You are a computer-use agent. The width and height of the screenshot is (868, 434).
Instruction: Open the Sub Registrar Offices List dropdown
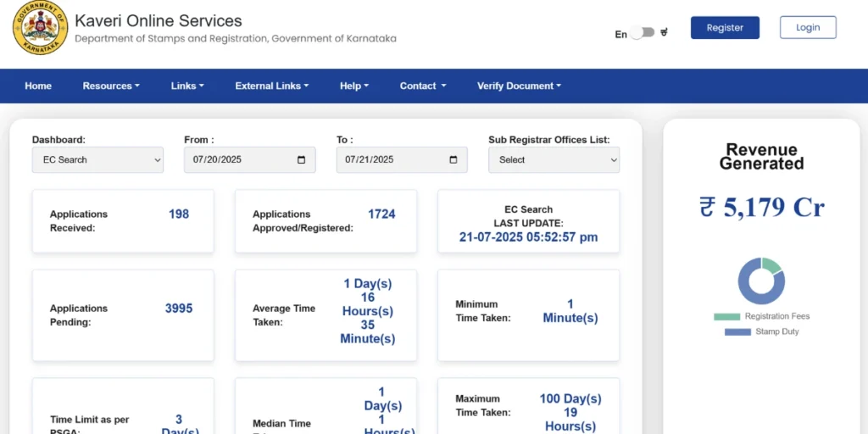click(554, 160)
